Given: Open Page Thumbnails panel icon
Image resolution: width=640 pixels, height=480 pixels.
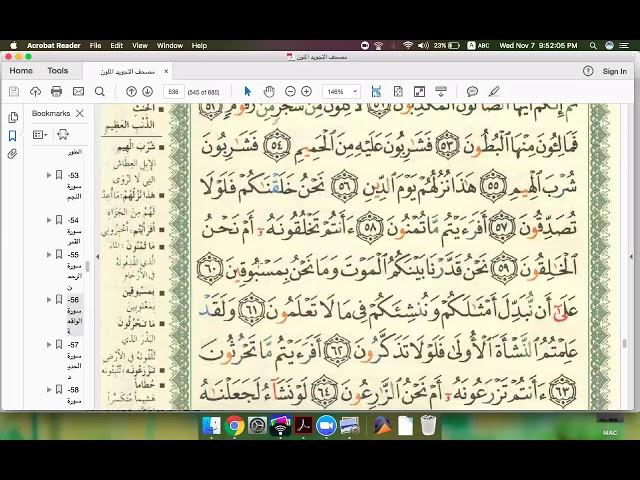Looking at the screenshot, I should pos(13,118).
